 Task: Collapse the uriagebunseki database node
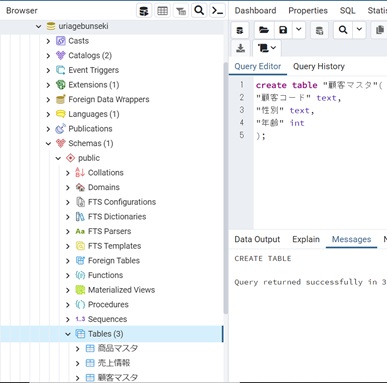39,26
